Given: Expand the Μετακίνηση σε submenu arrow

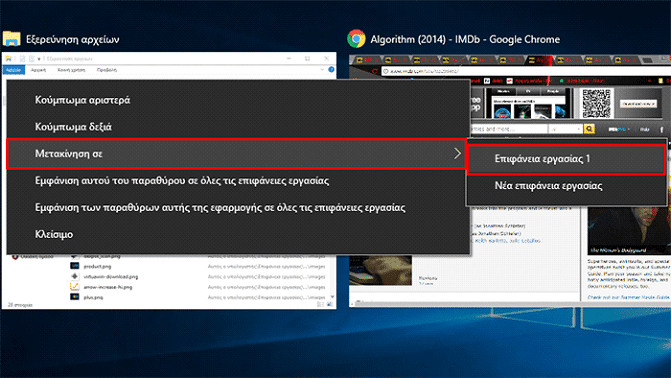Looking at the screenshot, I should pyautogui.click(x=457, y=153).
